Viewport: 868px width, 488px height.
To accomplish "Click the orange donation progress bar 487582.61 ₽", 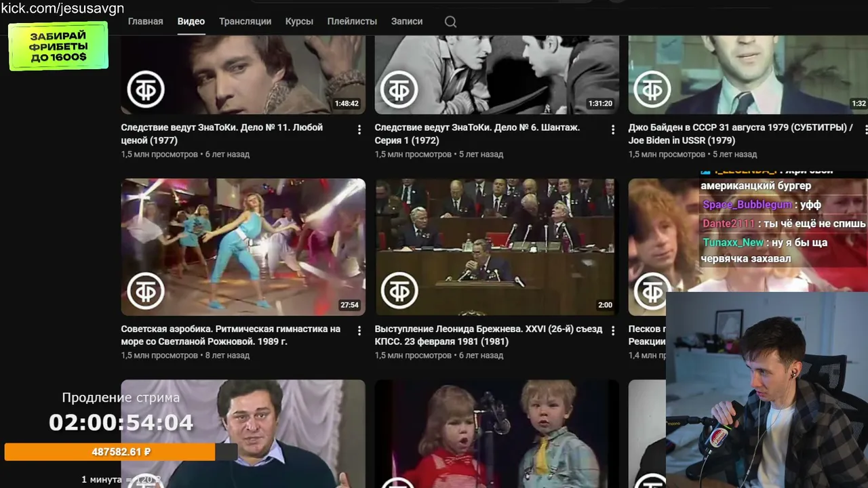I will coord(121,452).
